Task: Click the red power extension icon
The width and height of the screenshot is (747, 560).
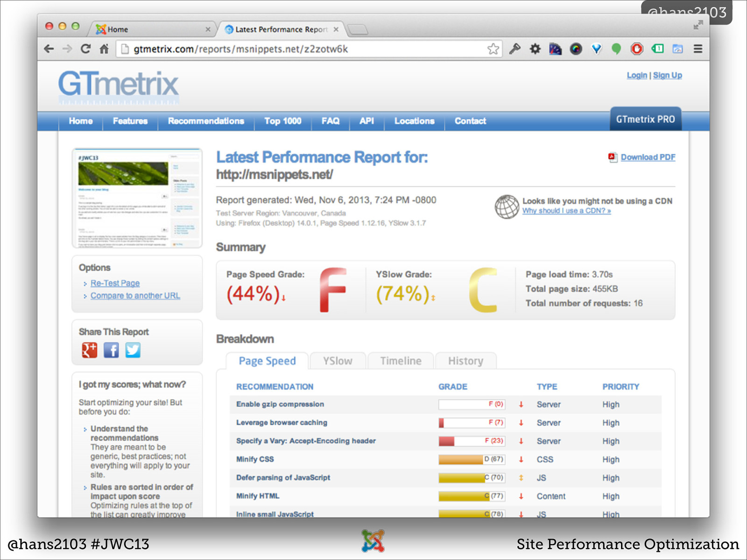Action: 637,49
